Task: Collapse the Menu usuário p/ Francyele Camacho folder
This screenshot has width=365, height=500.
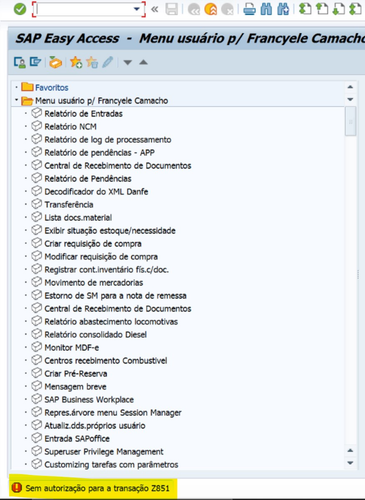Action: (x=16, y=100)
